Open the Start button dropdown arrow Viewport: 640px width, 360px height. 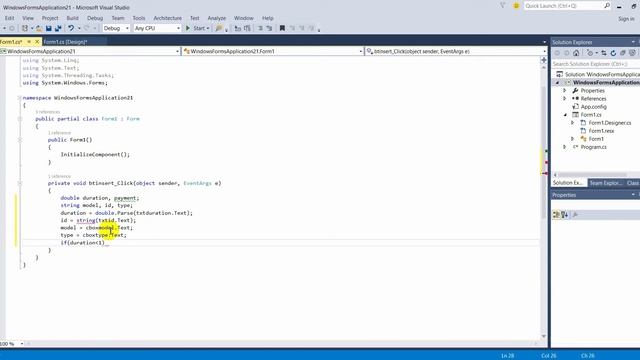click(x=208, y=28)
